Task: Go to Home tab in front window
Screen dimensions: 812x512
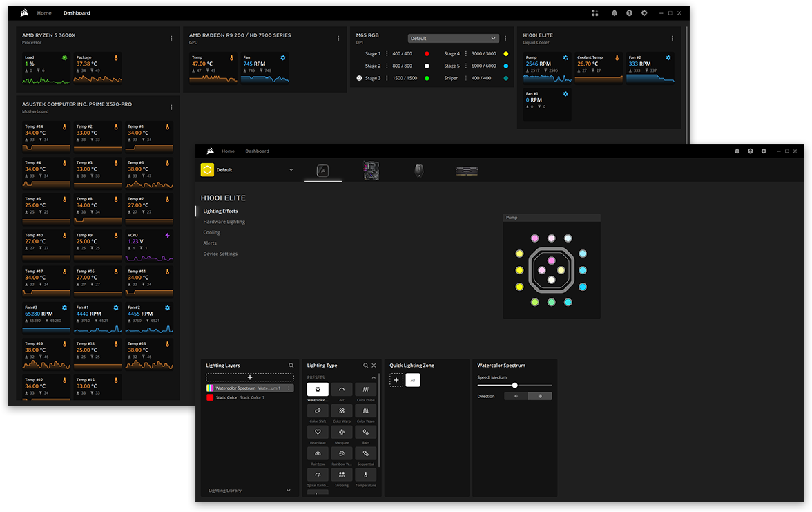Action: click(x=228, y=151)
